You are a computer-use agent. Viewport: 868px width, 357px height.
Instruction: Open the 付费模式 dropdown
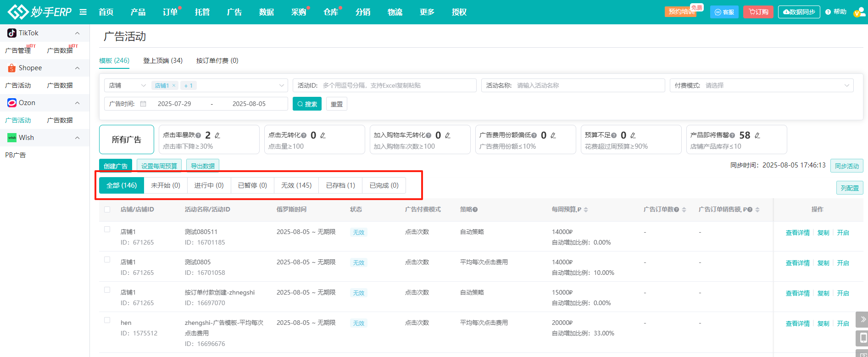pos(762,85)
